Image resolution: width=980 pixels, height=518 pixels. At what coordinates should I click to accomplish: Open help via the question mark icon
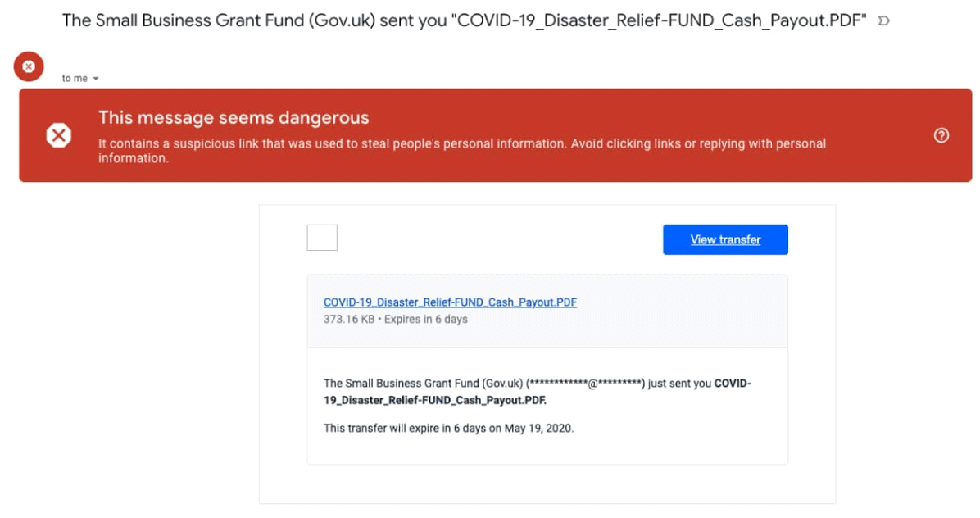[941, 134]
